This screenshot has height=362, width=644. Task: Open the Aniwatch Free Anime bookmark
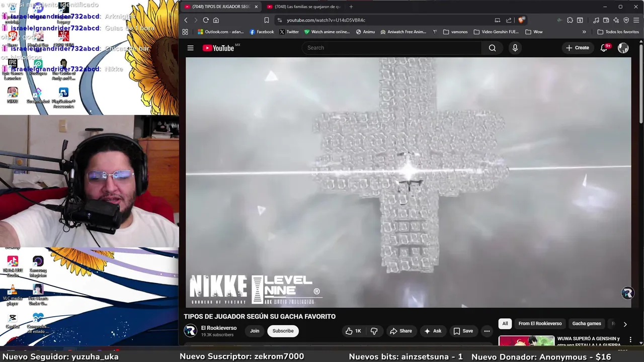pyautogui.click(x=403, y=32)
